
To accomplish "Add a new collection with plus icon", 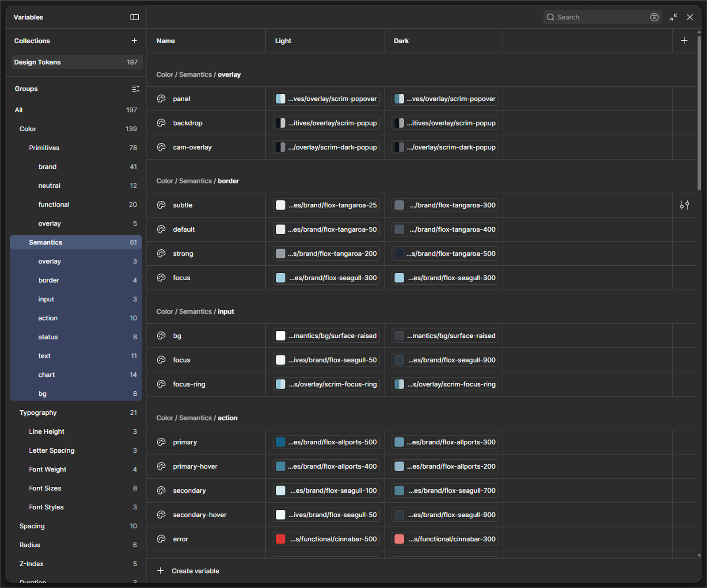I will coord(134,41).
